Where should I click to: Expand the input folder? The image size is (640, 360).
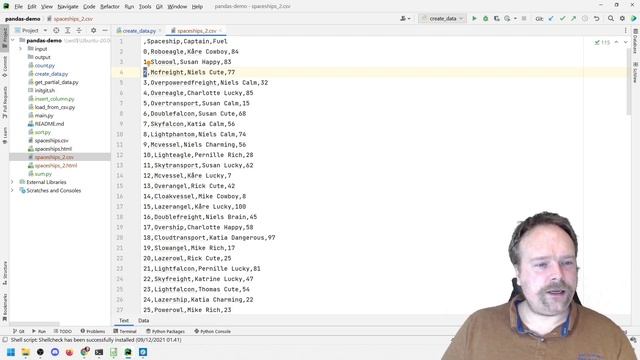(20, 49)
